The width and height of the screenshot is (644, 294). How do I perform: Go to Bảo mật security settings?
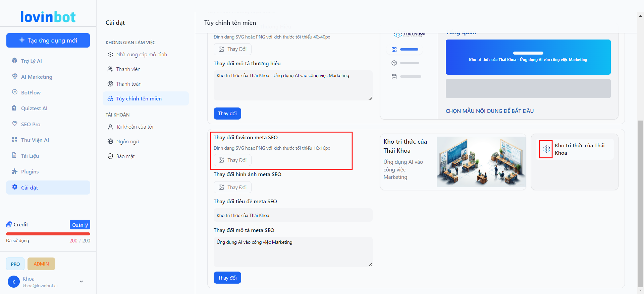pyautogui.click(x=125, y=156)
